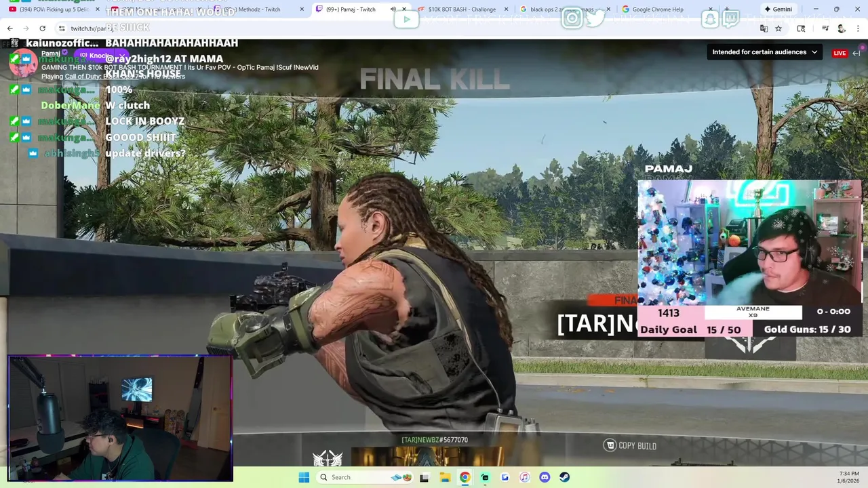
Task: Open the 7:34 PM clock and date
Action: click(849, 476)
